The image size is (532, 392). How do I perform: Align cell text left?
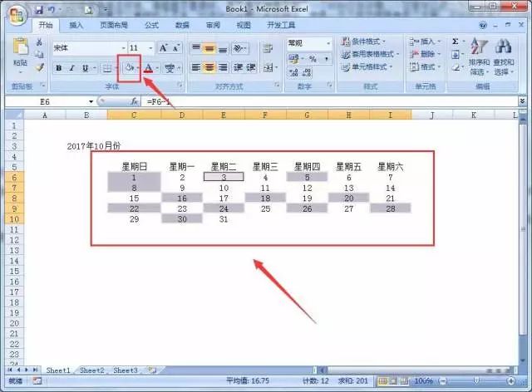(196, 67)
